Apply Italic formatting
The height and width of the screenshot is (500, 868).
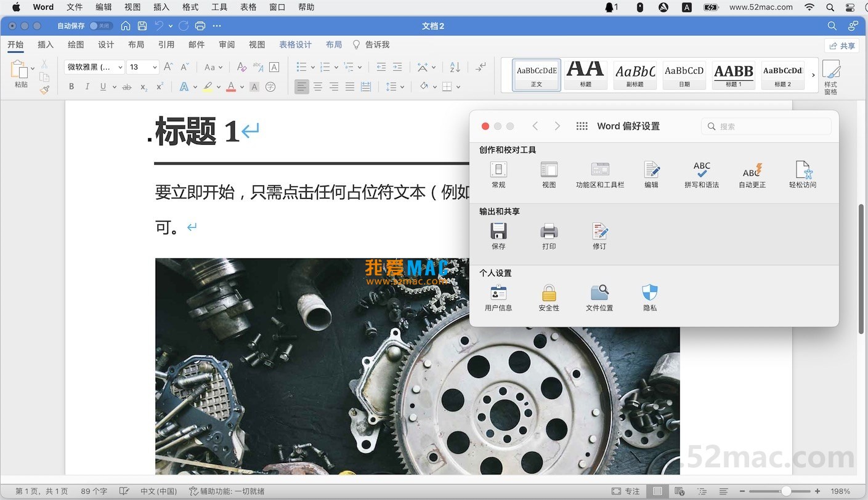click(x=87, y=87)
